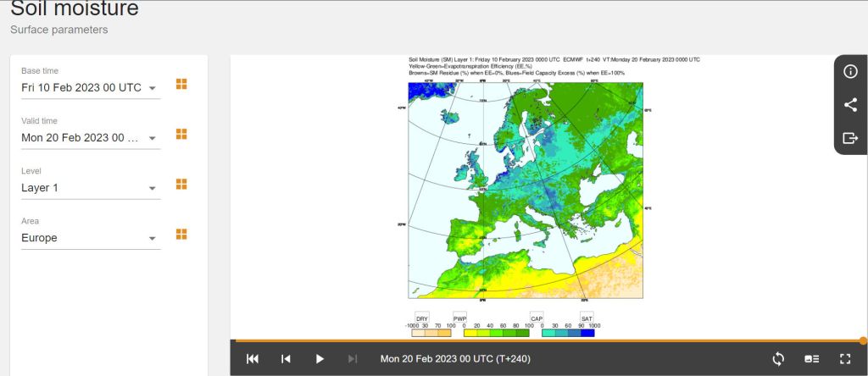
Task: Click the grid icon next to Level
Action: (181, 184)
